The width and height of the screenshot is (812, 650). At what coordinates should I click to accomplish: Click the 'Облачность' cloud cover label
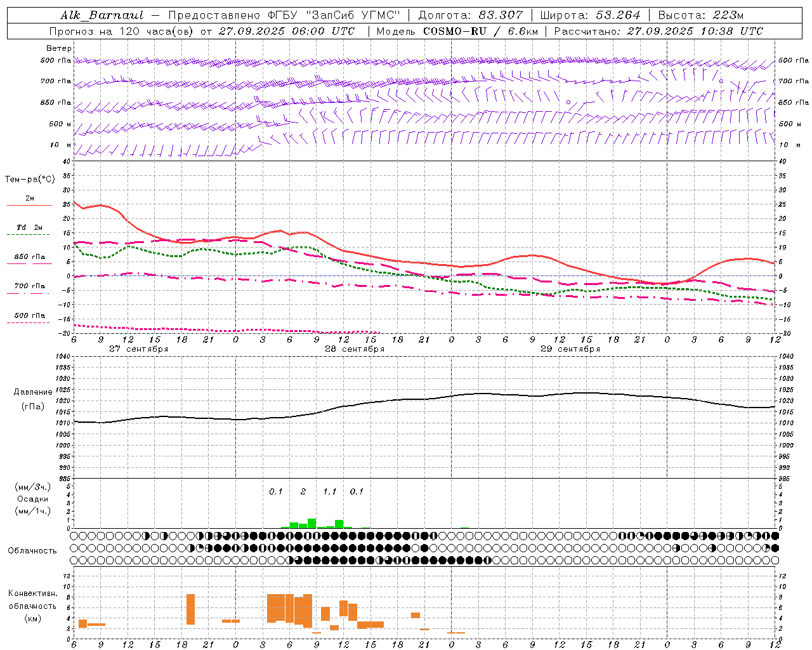(x=32, y=550)
